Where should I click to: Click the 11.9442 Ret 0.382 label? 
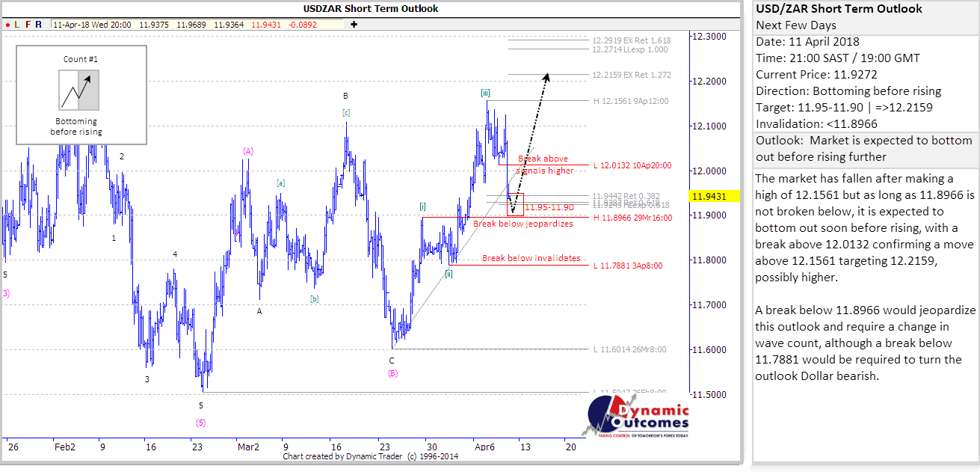coord(625,194)
